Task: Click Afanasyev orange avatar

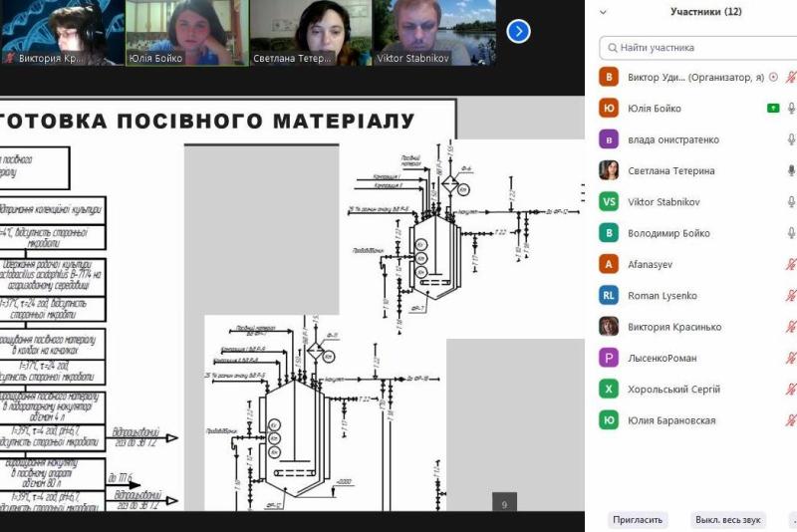Action: 609,264
